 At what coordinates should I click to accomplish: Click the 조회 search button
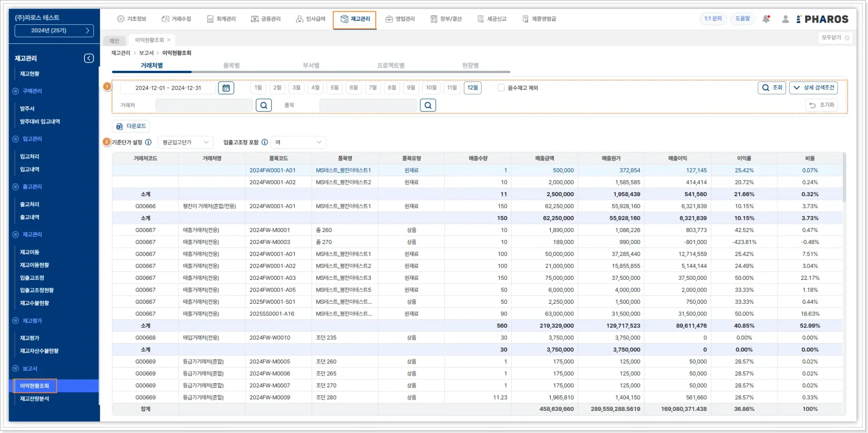[772, 88]
